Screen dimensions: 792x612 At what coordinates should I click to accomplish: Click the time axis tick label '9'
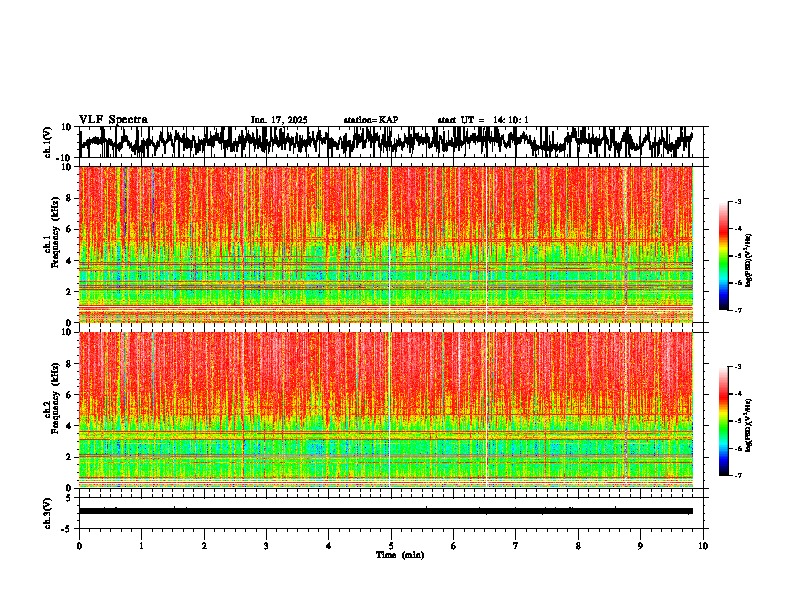pos(640,546)
